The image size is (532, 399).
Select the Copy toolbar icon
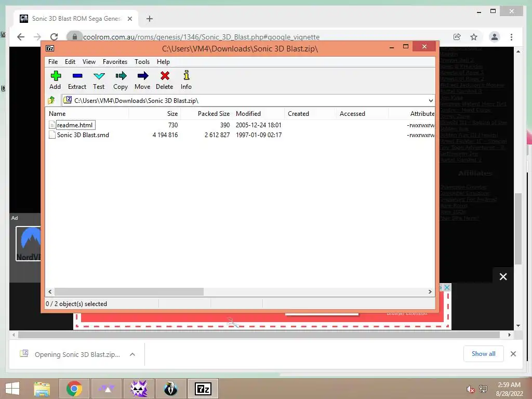(121, 76)
